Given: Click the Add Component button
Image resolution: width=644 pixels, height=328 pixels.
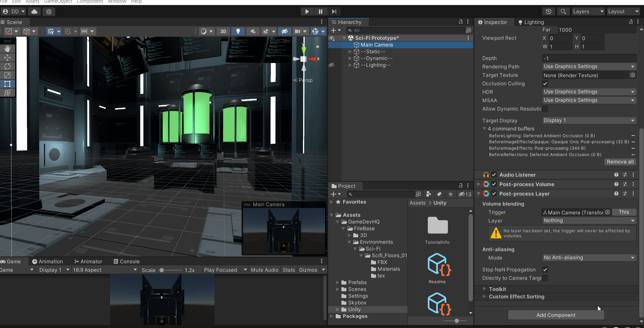Looking at the screenshot, I should pyautogui.click(x=556, y=315).
